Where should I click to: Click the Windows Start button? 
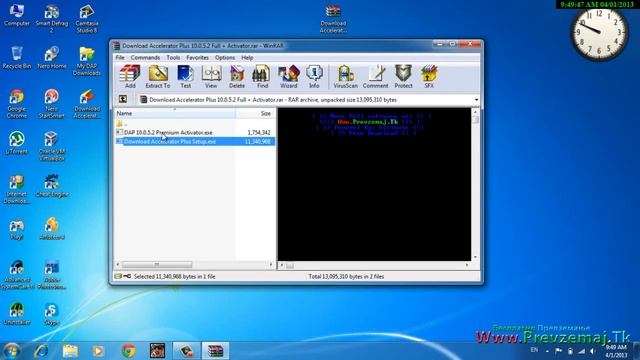click(x=11, y=351)
